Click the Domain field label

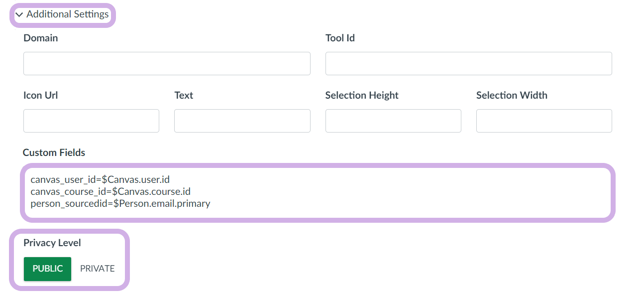point(41,38)
